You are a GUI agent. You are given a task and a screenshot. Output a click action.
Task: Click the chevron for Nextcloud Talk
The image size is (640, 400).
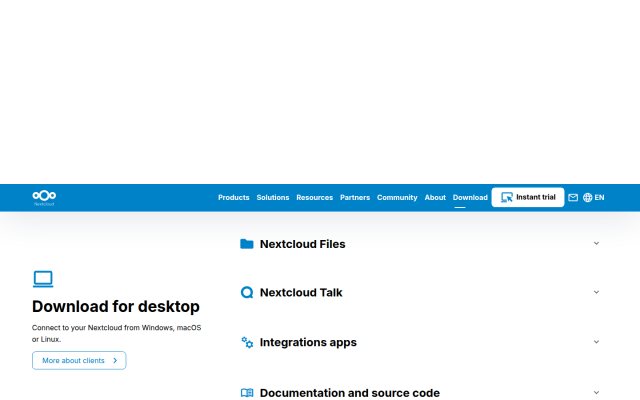pos(596,292)
